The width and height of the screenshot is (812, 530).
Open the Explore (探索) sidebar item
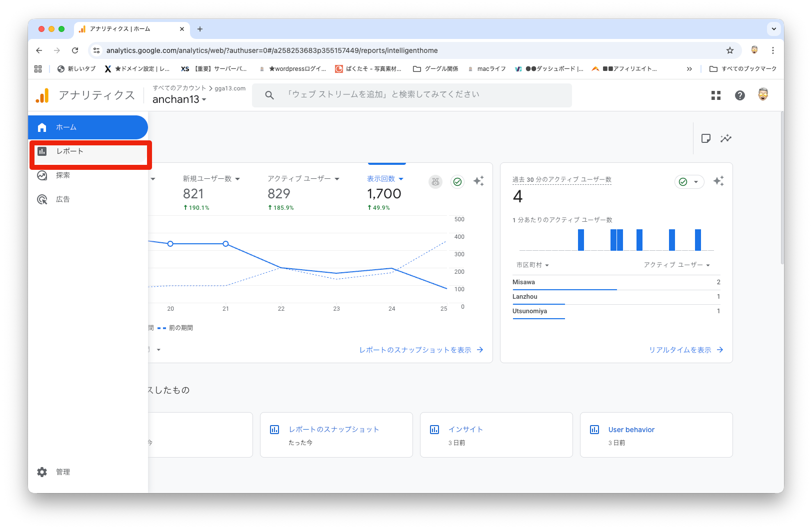[63, 175]
